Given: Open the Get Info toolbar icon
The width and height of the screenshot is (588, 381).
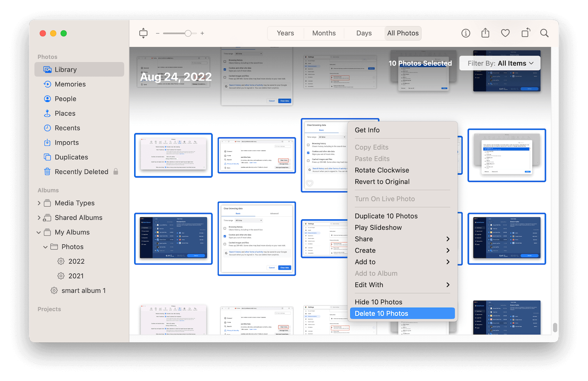Looking at the screenshot, I should 466,33.
